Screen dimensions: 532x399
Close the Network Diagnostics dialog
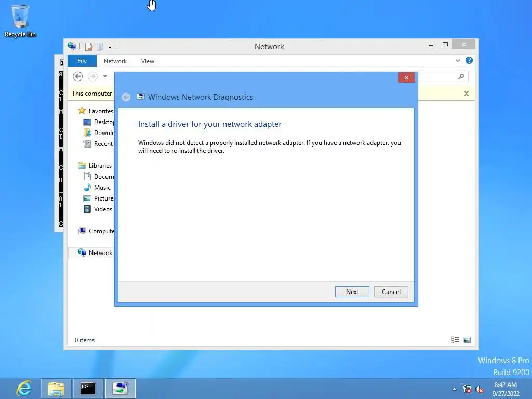pyautogui.click(x=406, y=78)
